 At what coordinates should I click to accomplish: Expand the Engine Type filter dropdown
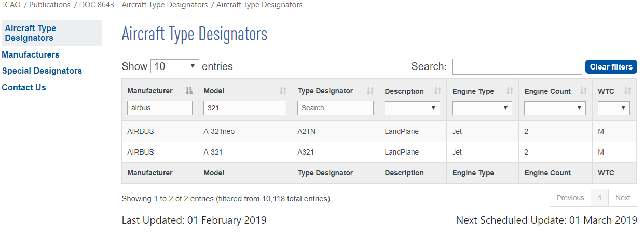(x=482, y=108)
